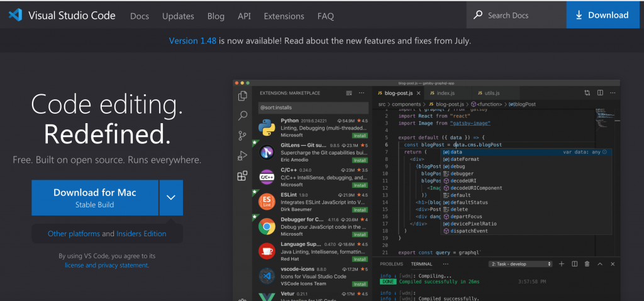The height and width of the screenshot is (301, 644).
Task: Click the Red Hat Java extension logo
Action: [x=267, y=251]
